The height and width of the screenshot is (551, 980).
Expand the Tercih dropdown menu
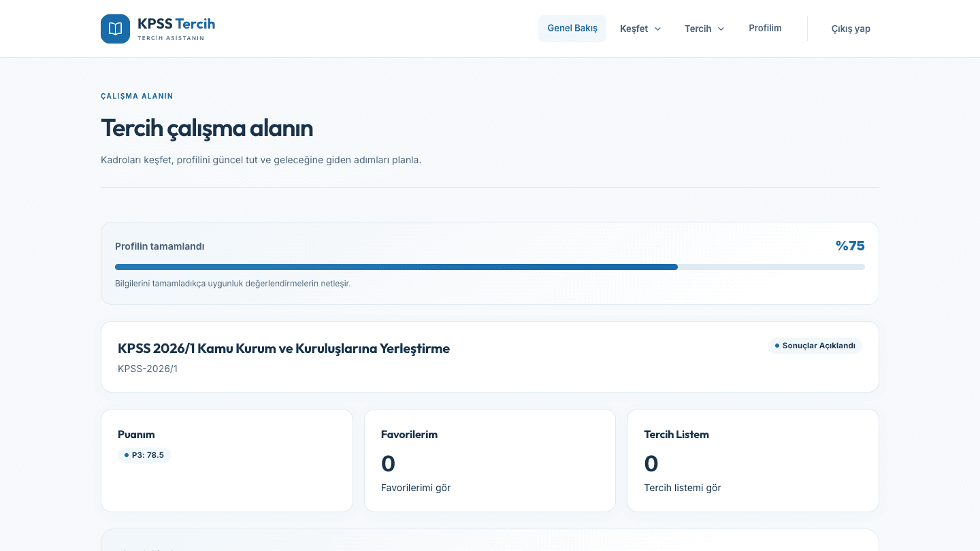[704, 29]
